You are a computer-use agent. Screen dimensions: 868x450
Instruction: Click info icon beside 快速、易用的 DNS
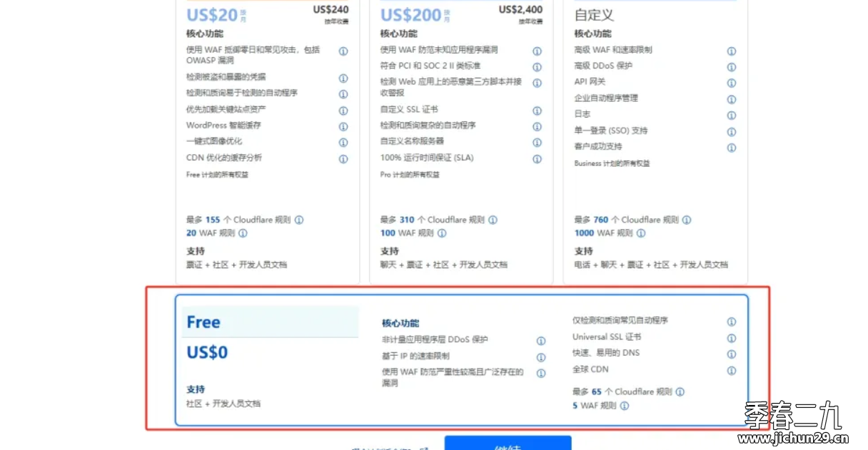tap(732, 354)
